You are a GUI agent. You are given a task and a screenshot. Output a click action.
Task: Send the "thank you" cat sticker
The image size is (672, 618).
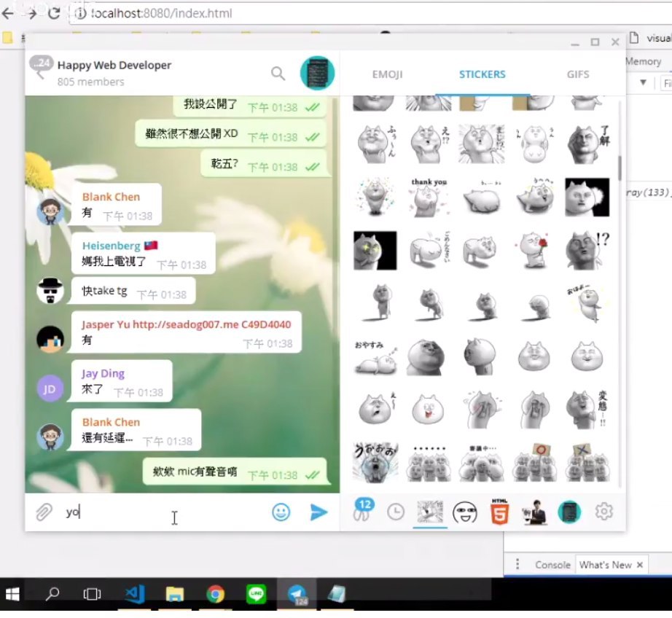coord(429,197)
